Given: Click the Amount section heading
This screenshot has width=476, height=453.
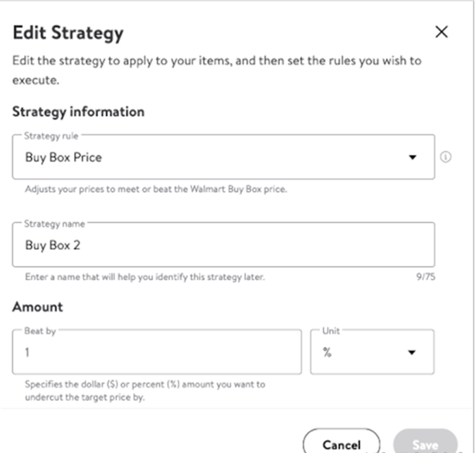Looking at the screenshot, I should tap(37, 307).
